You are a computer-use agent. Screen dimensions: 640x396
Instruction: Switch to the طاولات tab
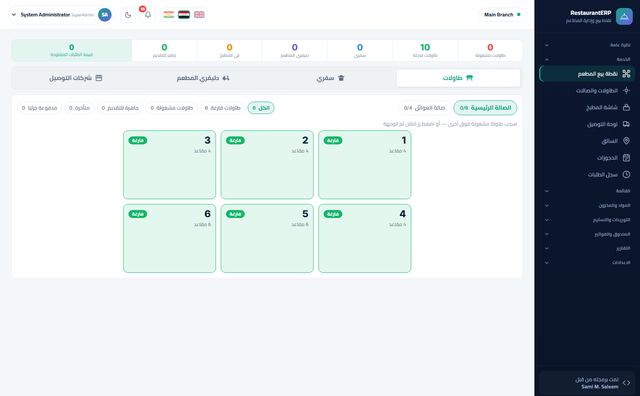click(458, 78)
